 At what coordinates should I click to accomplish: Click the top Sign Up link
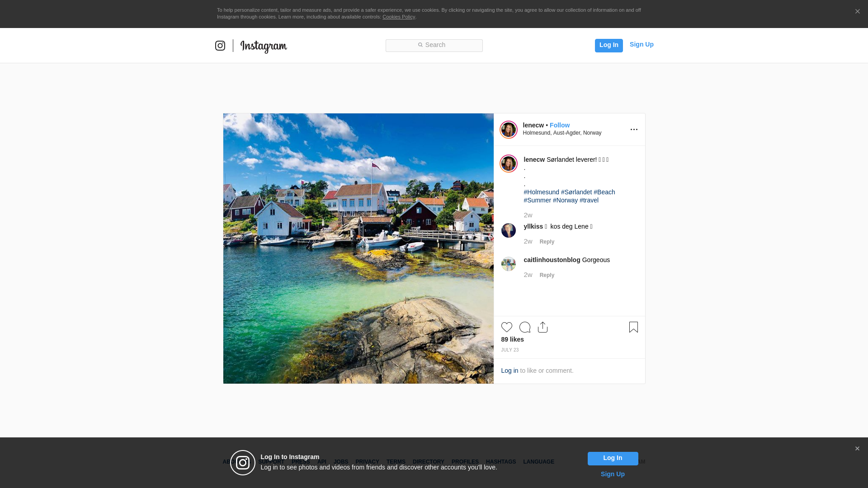click(641, 44)
